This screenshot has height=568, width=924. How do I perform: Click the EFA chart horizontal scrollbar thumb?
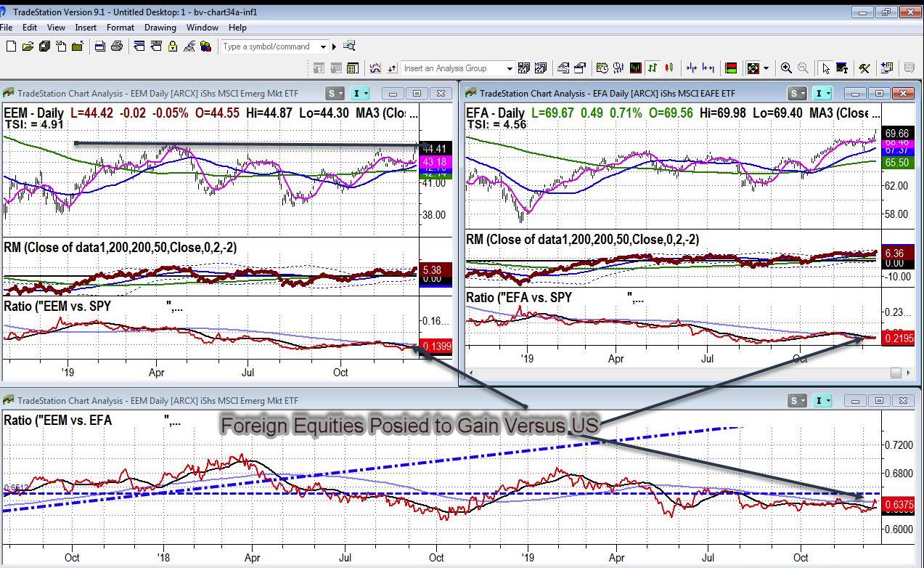(896, 373)
